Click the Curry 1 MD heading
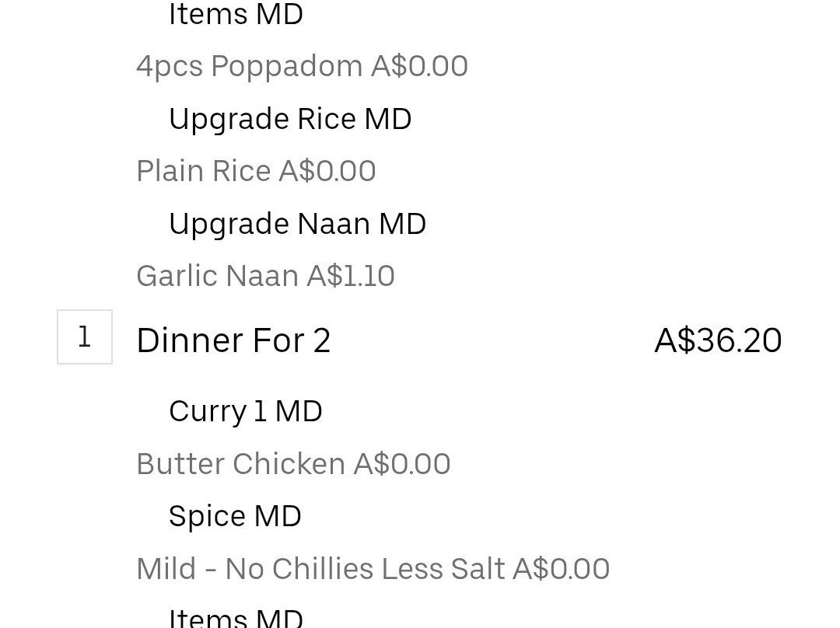The image size is (840, 628). pyautogui.click(x=245, y=412)
